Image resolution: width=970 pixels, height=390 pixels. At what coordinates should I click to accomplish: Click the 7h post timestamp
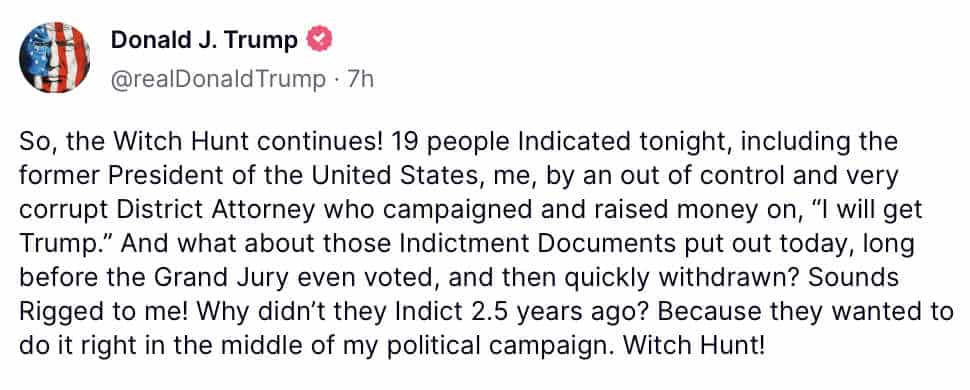[x=360, y=79]
